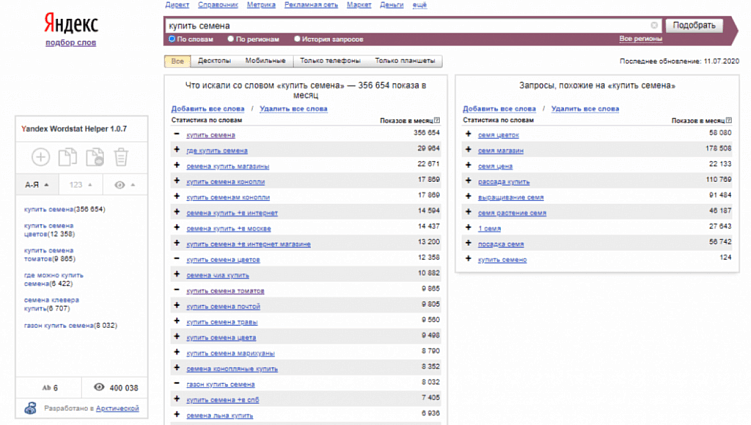The width and height of the screenshot is (751, 425).
Task: Add 'купить семена +в спб' with plus icon
Action: point(177,399)
